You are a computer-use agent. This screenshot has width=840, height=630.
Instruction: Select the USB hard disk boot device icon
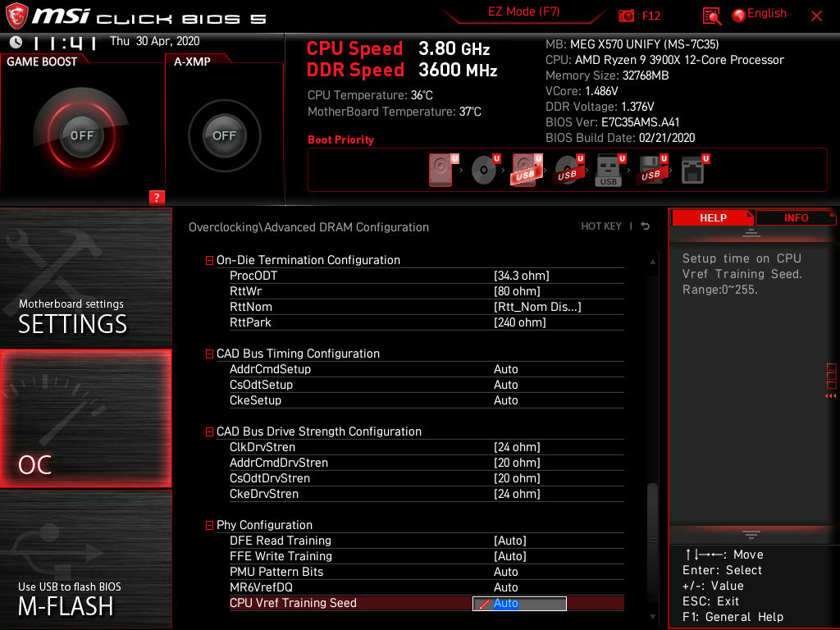pyautogui.click(x=527, y=170)
